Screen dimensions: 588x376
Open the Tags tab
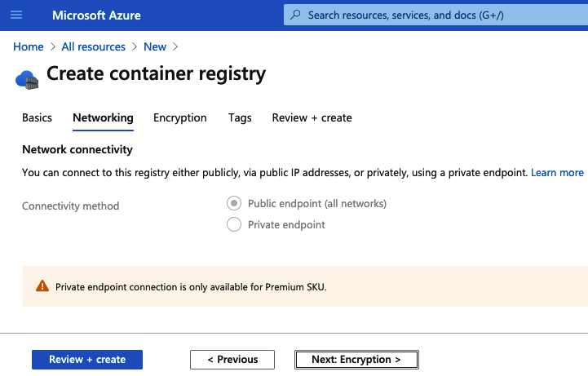click(240, 117)
